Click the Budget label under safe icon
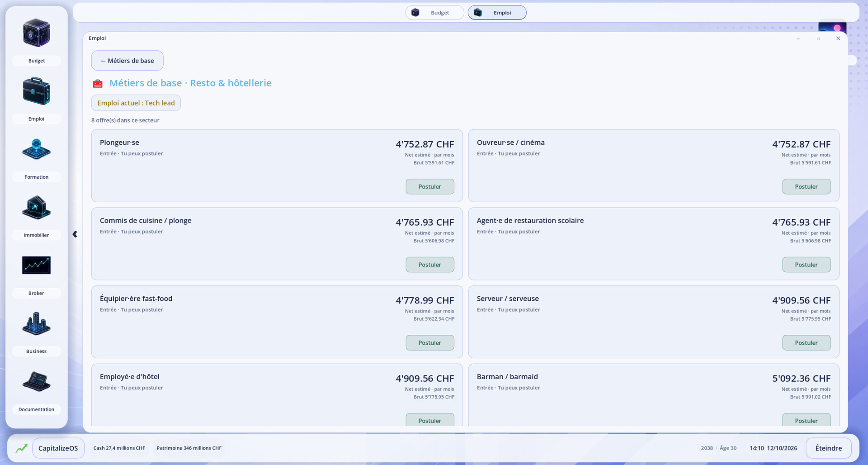868x465 pixels. tap(36, 61)
